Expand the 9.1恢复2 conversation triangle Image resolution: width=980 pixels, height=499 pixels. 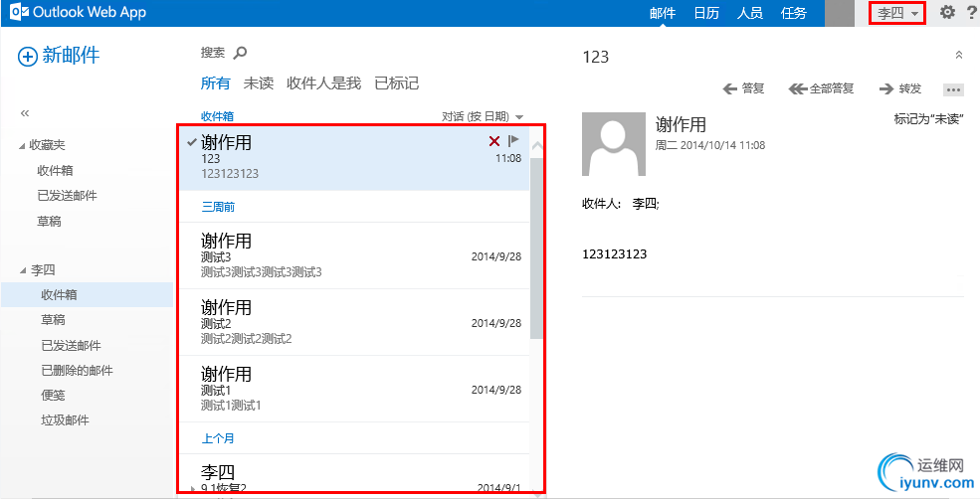coord(193,489)
